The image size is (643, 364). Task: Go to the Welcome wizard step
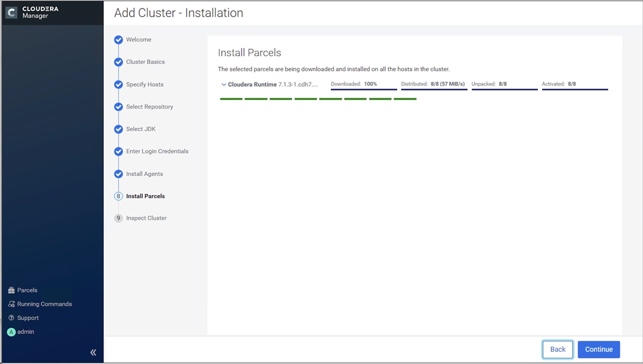pos(139,40)
